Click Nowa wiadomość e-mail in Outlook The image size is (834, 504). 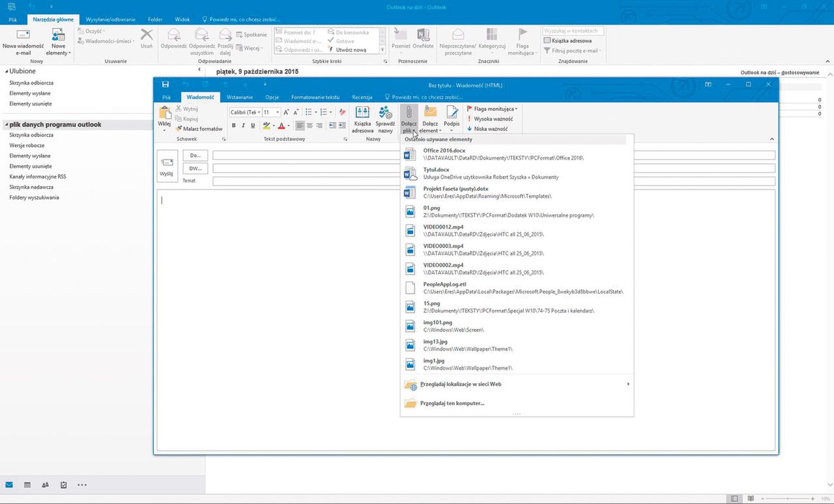tap(23, 42)
